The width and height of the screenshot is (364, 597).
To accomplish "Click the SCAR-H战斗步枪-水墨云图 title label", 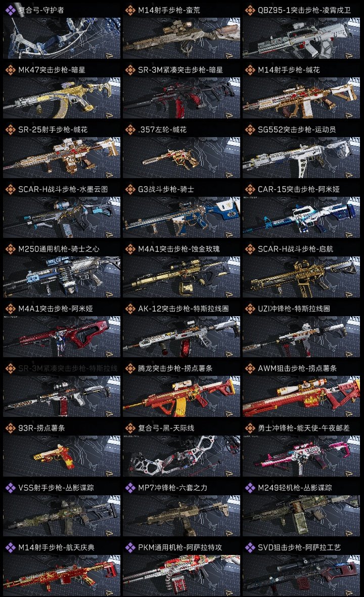I will click(63, 189).
